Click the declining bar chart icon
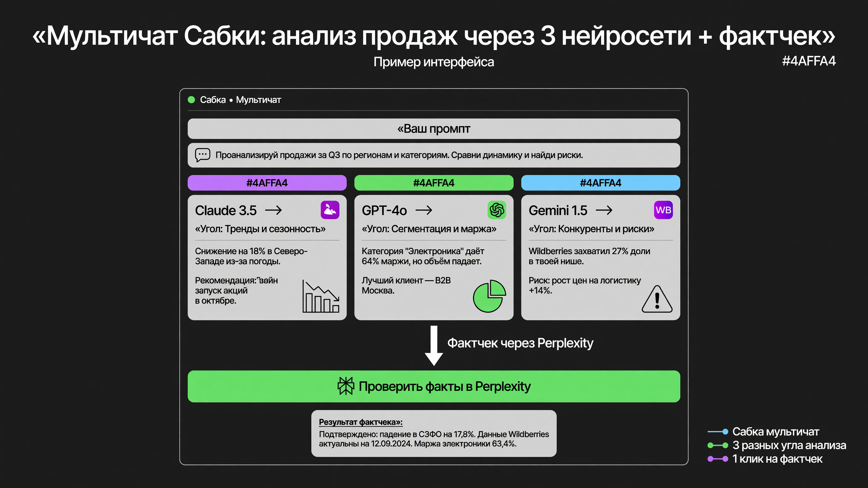868x488 pixels. [x=321, y=296]
